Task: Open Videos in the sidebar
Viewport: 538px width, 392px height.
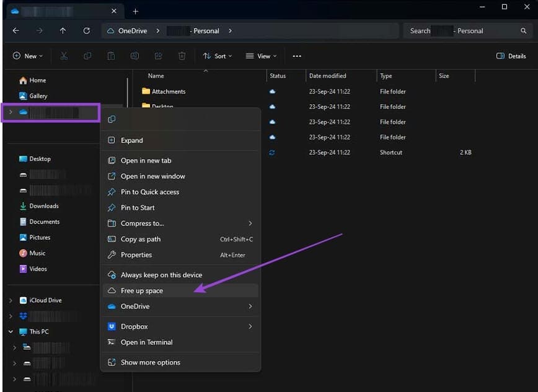Action: pos(33,269)
